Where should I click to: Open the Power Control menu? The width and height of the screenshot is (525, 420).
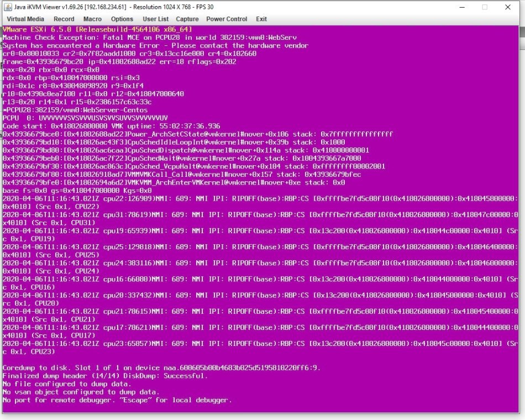tap(227, 19)
